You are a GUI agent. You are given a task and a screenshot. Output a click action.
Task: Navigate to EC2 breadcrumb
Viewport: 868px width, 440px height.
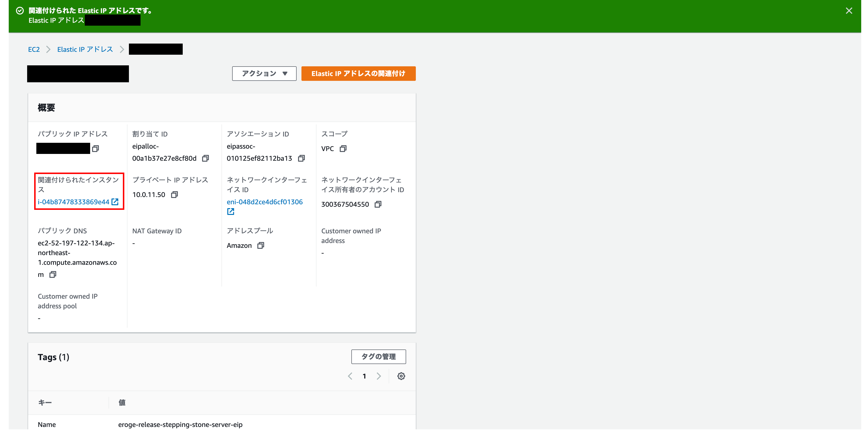(x=34, y=49)
